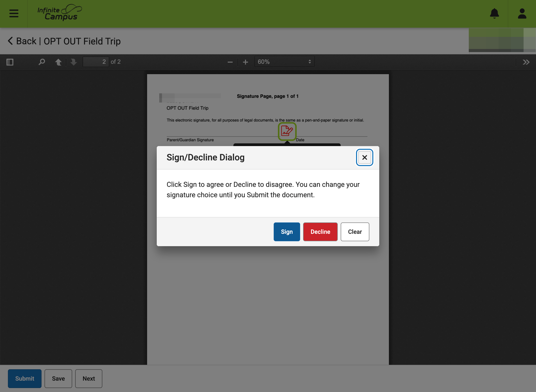The height and width of the screenshot is (392, 536).
Task: Open the user account menu
Action: (x=522, y=13)
